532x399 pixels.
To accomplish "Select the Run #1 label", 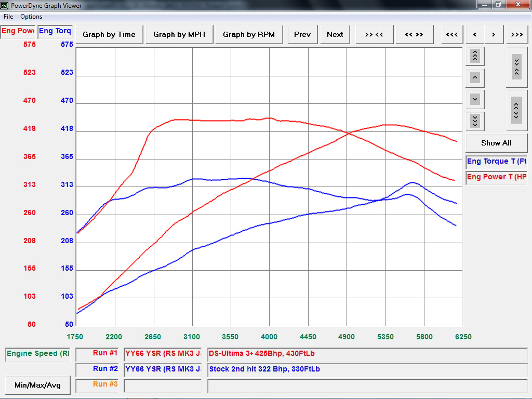I will coord(97,354).
